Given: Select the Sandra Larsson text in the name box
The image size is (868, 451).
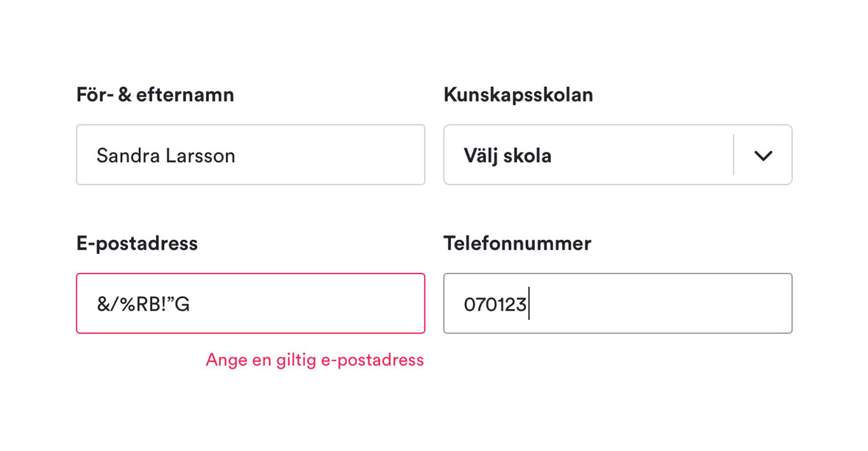Looking at the screenshot, I should (166, 155).
